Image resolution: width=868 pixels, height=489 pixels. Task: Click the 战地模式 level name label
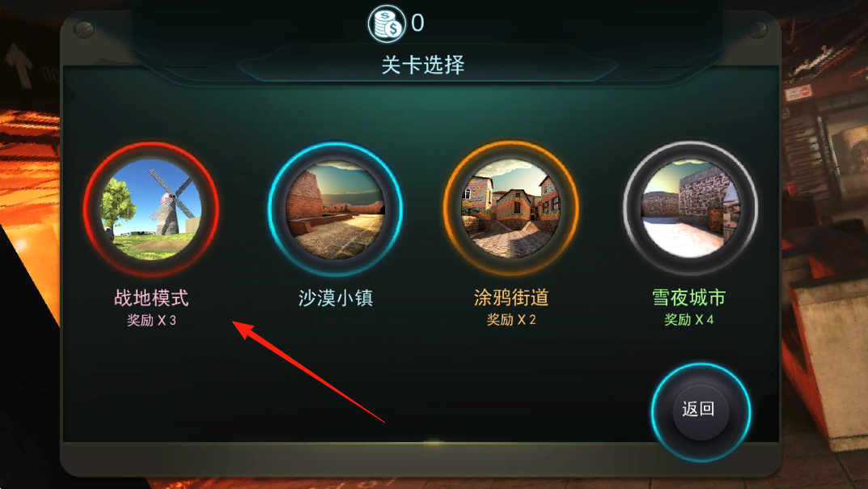(151, 298)
